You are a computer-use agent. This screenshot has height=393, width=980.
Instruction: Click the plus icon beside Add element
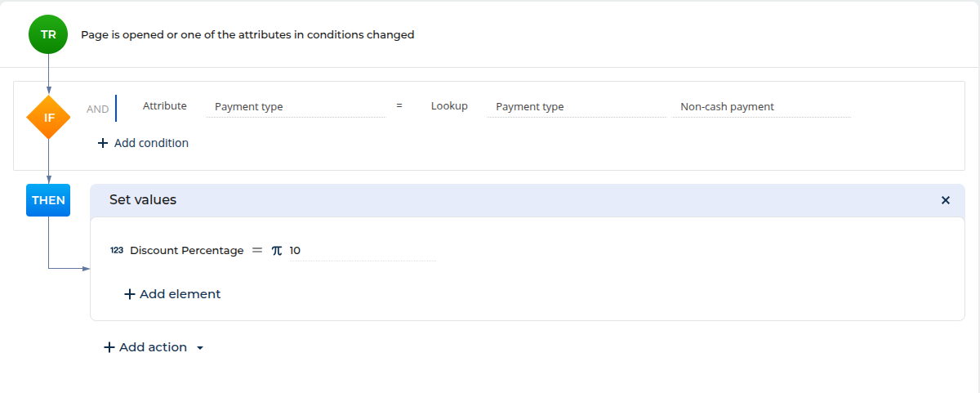(x=129, y=294)
